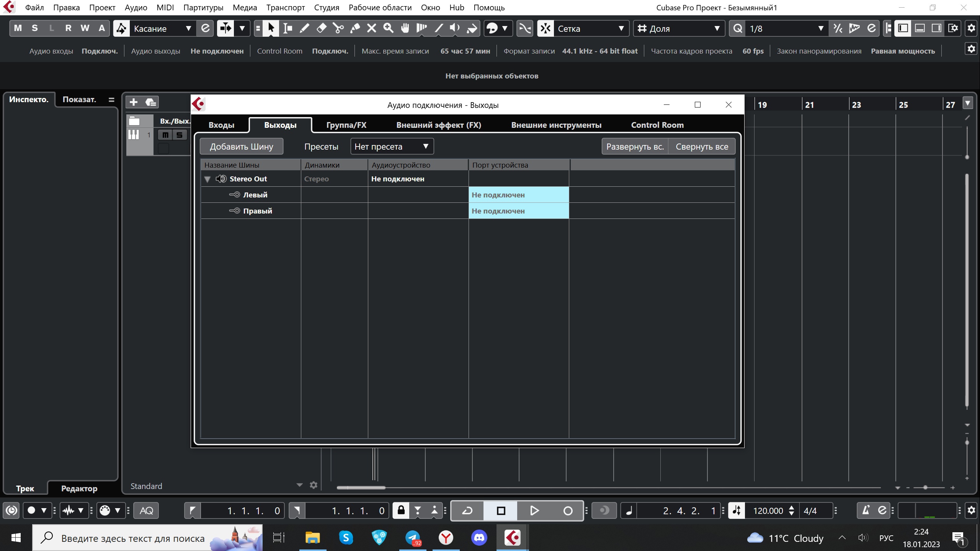
Task: Select the Glue tool
Action: tap(355, 28)
